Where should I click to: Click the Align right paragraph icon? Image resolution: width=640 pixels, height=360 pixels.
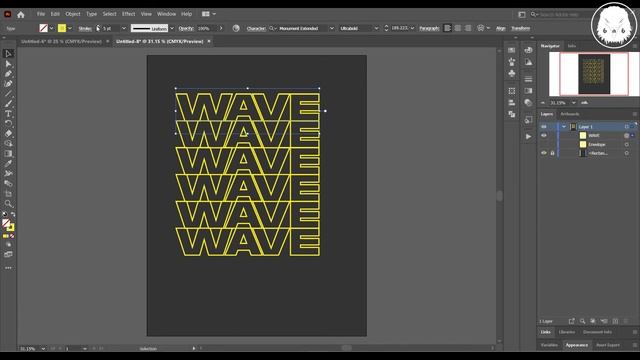click(468, 28)
